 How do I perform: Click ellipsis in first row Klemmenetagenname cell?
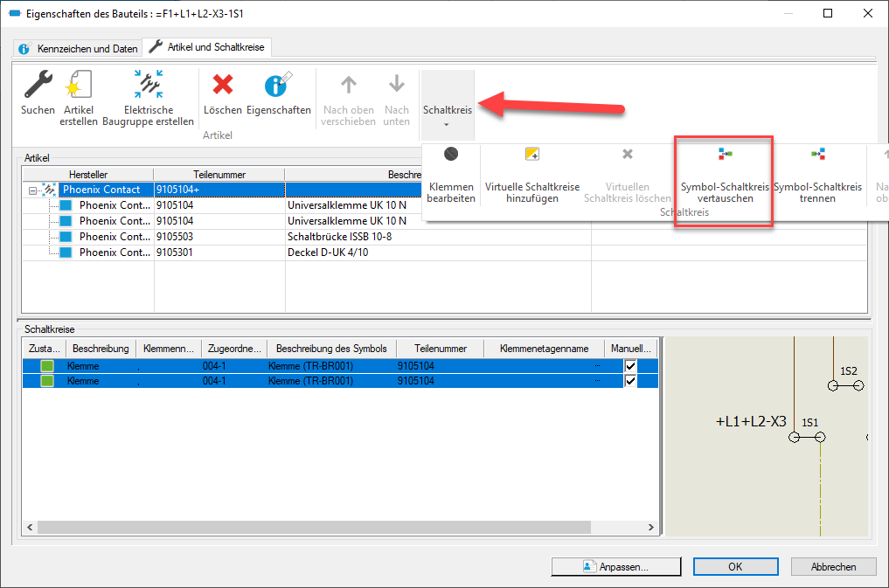click(x=597, y=367)
